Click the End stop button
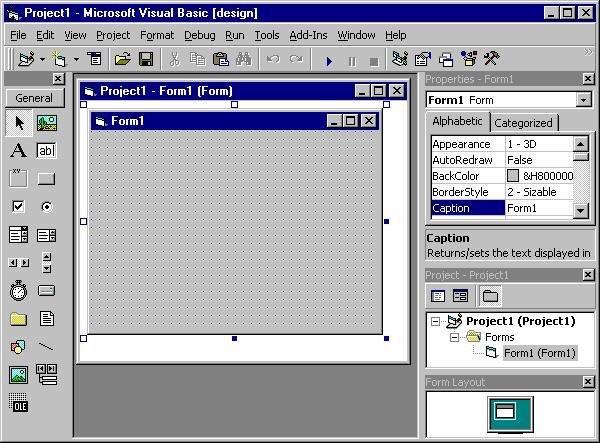The width and height of the screenshot is (600, 443). point(374,61)
